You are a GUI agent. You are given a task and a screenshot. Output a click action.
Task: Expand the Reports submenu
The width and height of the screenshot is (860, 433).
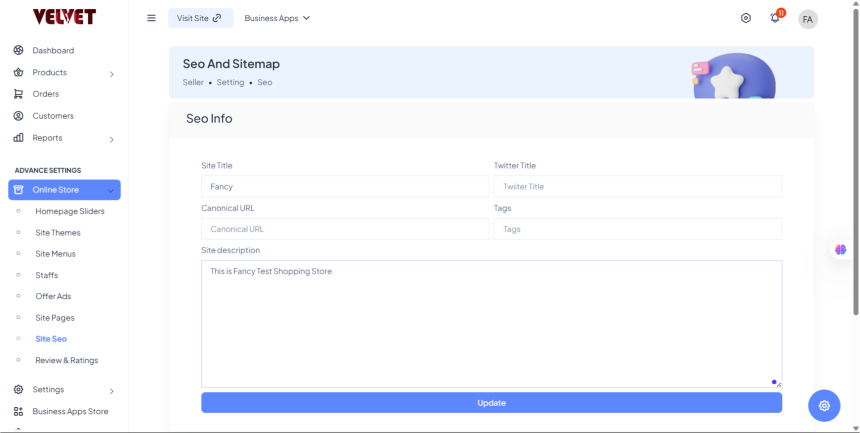pos(111,139)
